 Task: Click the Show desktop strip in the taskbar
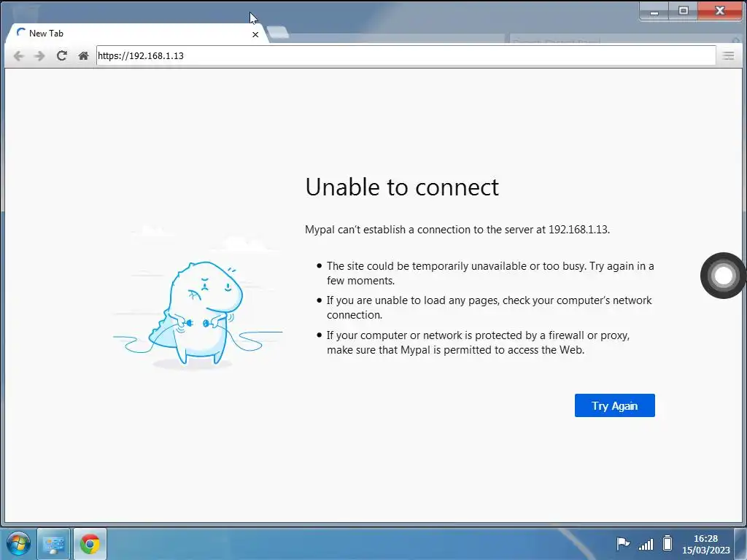(741, 544)
